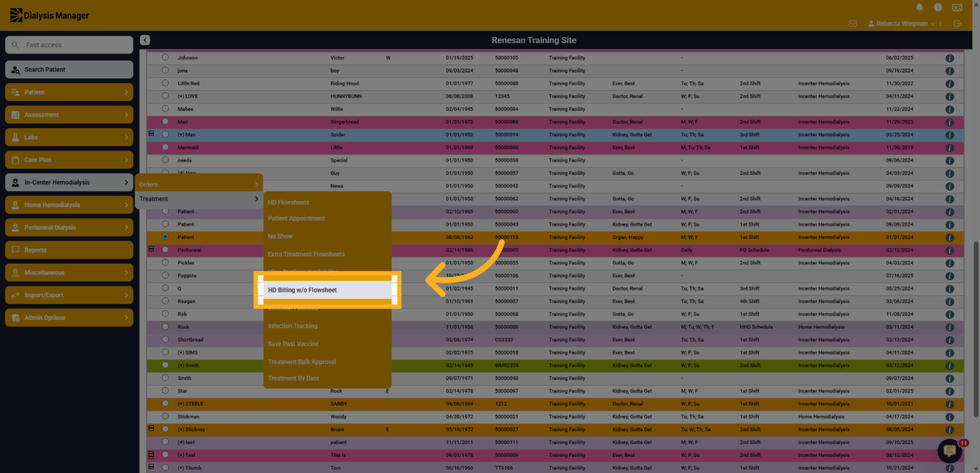Viewport: 980px width, 473px height.
Task: Expand the Assessment sidebar menu
Action: 69,115
